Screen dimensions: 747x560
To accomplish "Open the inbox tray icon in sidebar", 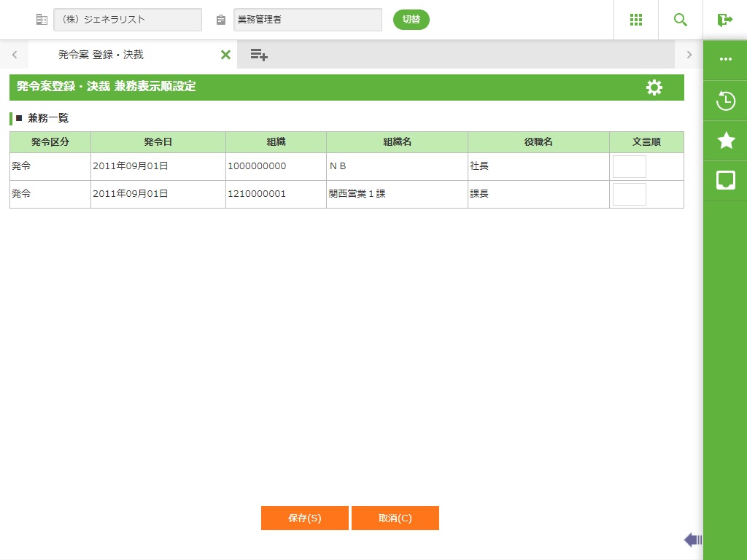I will [726, 180].
